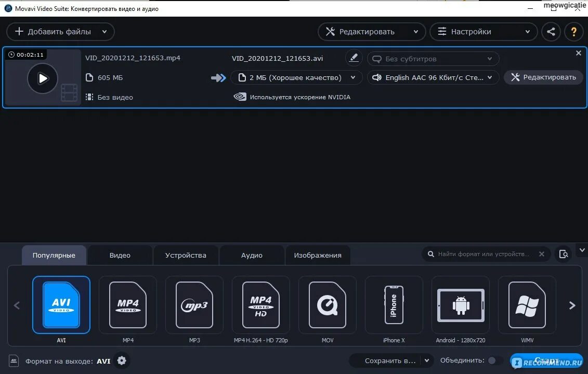Screen dimensions: 588x374
Task: Choose the MP4 video format icon
Action: pyautogui.click(x=128, y=305)
